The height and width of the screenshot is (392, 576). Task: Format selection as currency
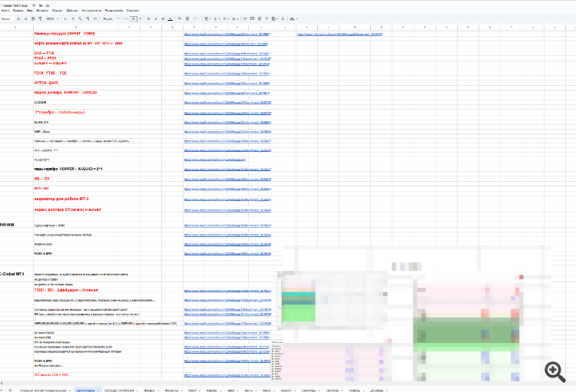coord(65,18)
